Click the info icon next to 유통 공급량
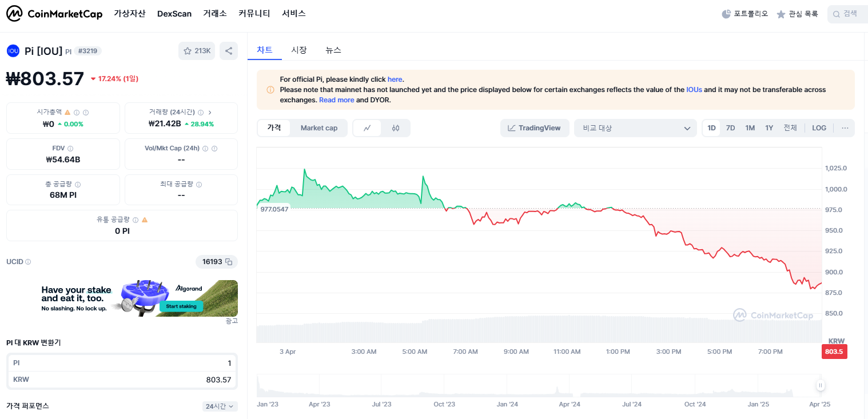Screen dimensions: 868x419 pyautogui.click(x=136, y=220)
